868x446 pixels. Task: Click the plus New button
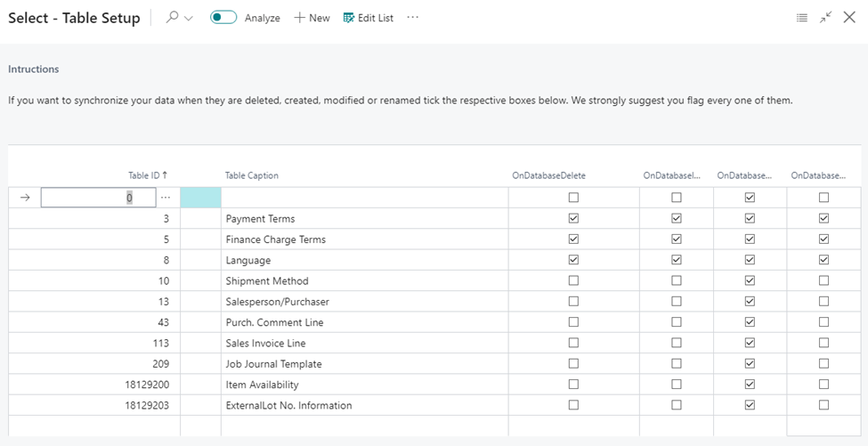click(x=312, y=18)
